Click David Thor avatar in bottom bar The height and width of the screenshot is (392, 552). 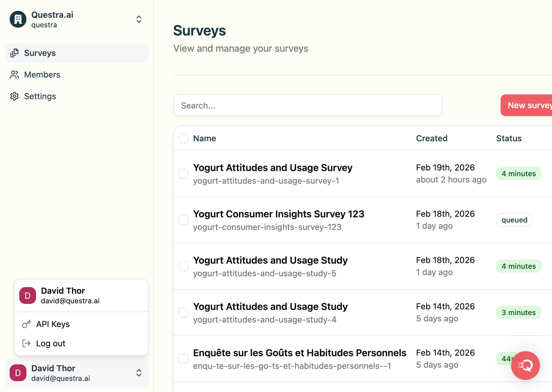(x=18, y=373)
